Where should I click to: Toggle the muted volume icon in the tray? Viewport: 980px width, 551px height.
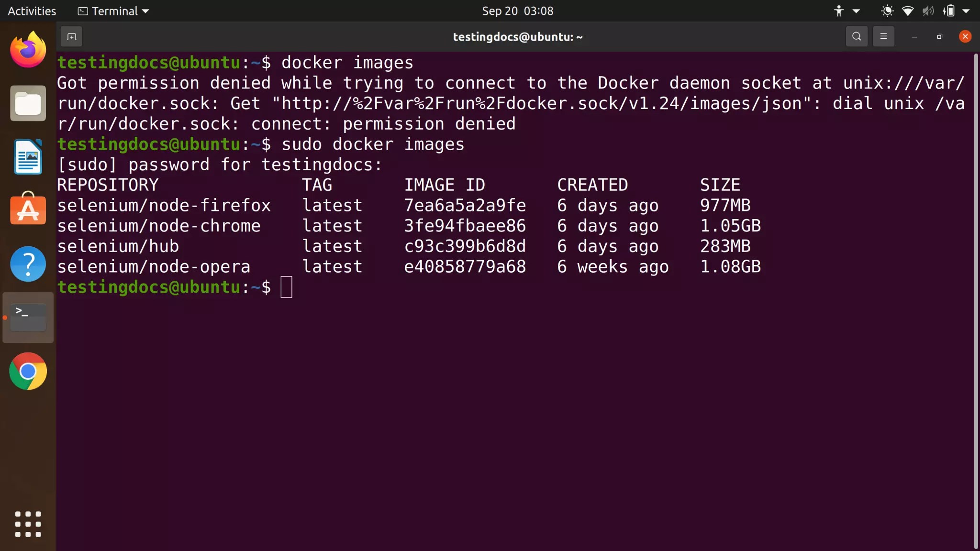[x=927, y=11]
